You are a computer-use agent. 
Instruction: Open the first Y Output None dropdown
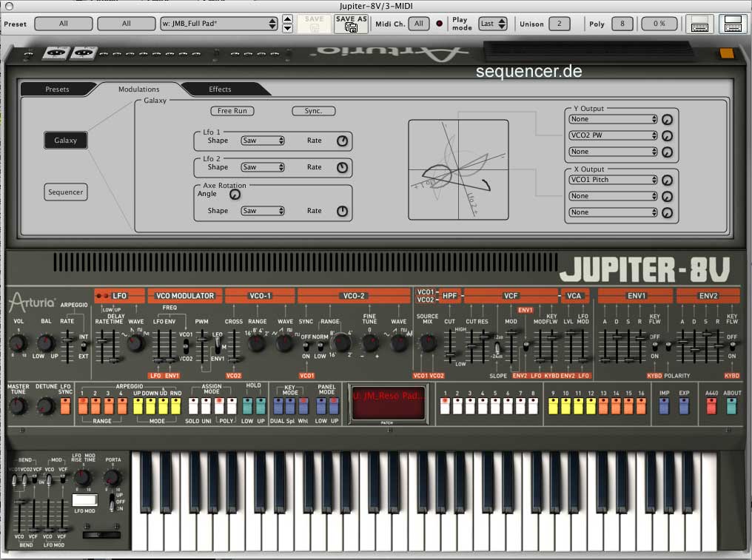coord(613,119)
